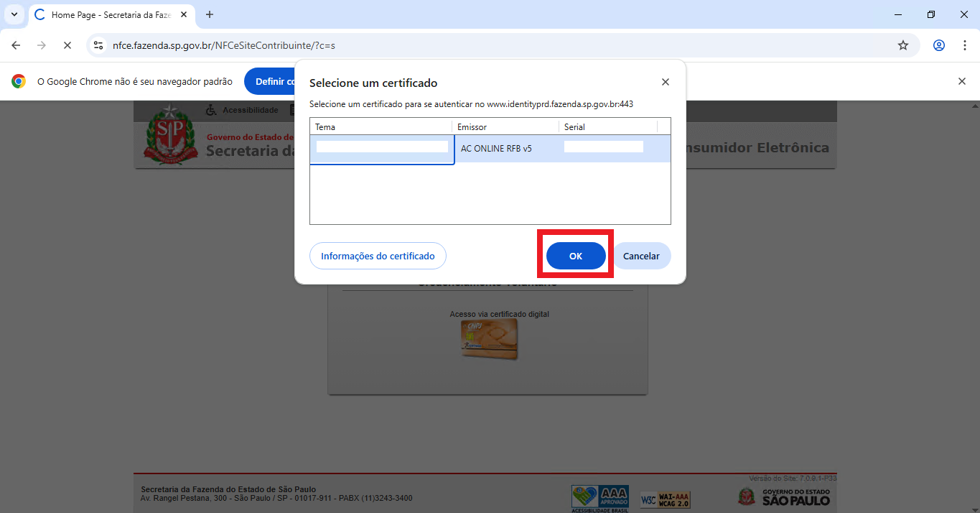The height and width of the screenshot is (513, 980).
Task: Open a new tab with plus icon
Action: tap(210, 14)
